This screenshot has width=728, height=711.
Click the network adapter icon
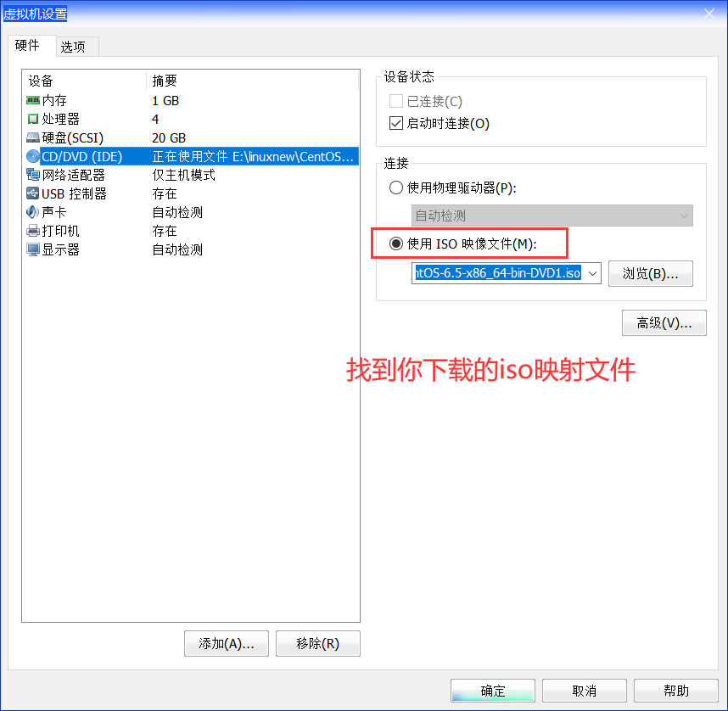33,175
